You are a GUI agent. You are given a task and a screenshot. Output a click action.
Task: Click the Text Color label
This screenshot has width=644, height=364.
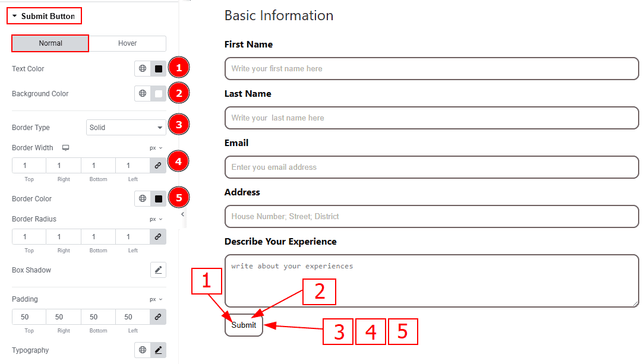tap(28, 68)
